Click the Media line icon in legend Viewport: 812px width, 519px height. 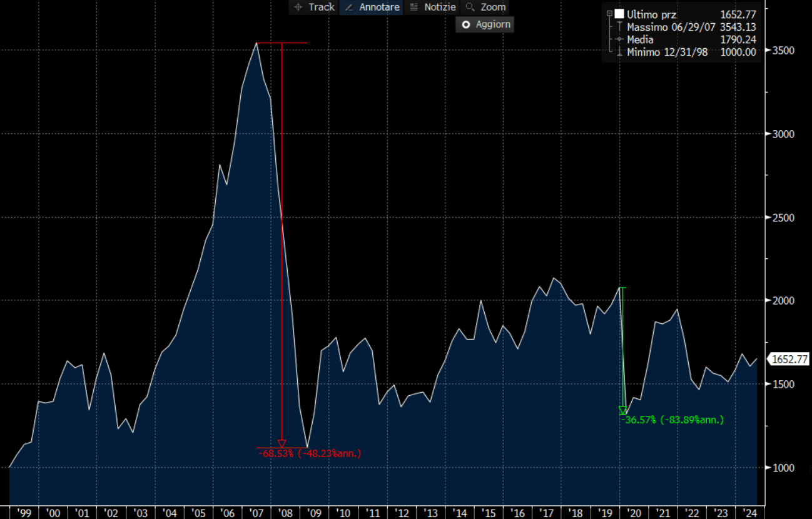[x=619, y=39]
